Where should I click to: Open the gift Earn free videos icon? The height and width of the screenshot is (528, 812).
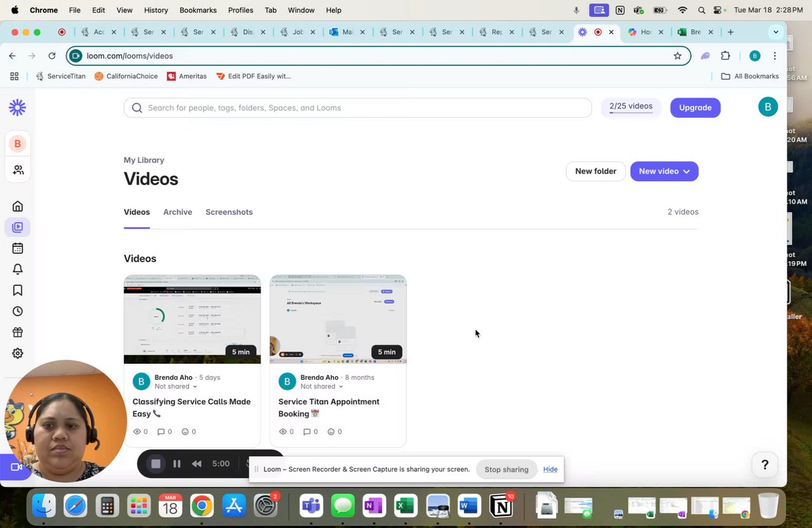click(18, 332)
